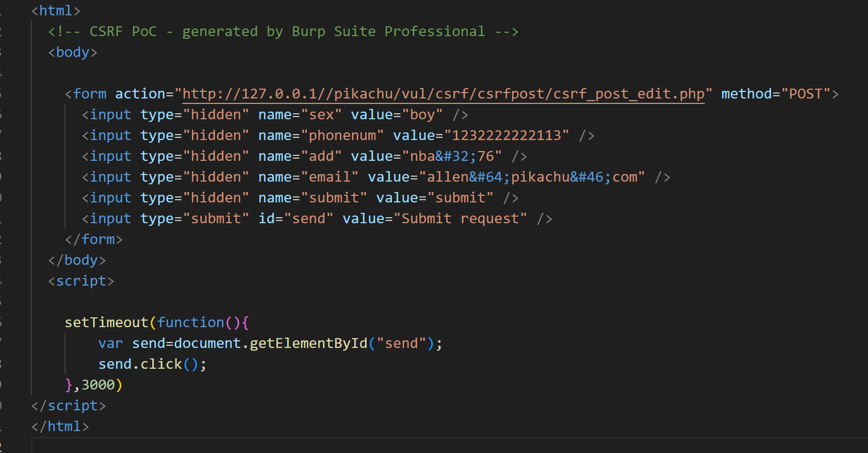Click the value="submit" hidden input value

[435, 198]
